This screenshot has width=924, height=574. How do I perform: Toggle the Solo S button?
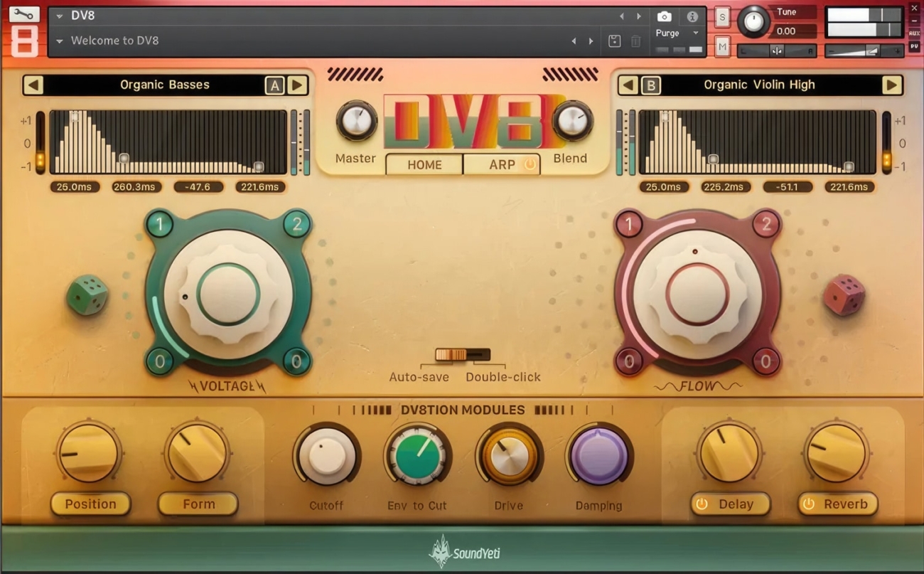(723, 17)
